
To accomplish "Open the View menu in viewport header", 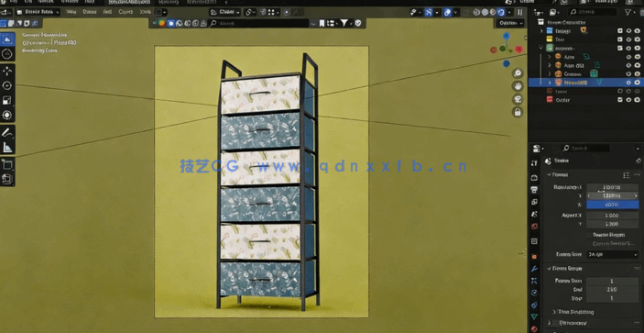I will (x=71, y=12).
